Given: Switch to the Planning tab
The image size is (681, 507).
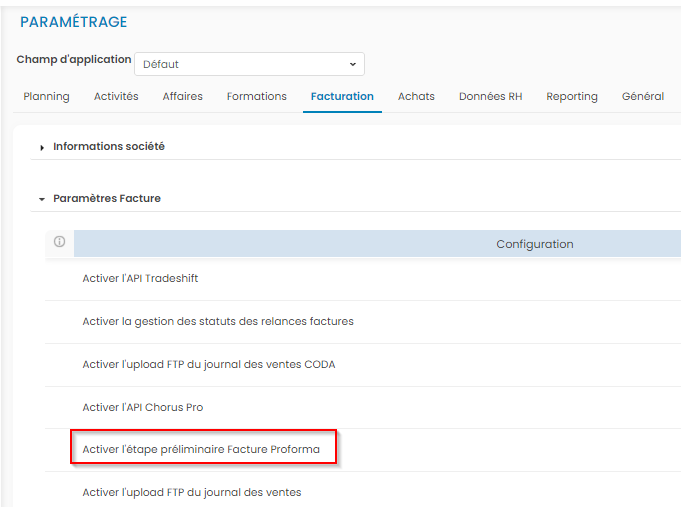Looking at the screenshot, I should click(46, 97).
